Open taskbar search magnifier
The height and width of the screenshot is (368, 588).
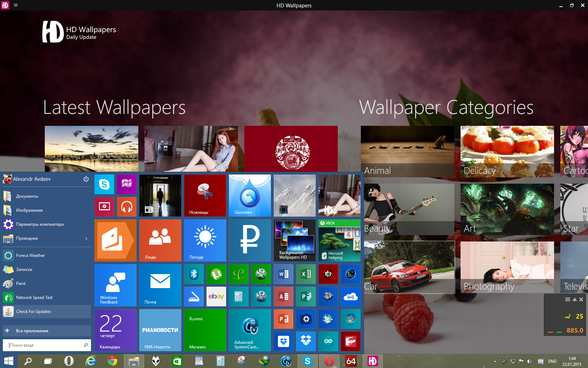(x=28, y=361)
